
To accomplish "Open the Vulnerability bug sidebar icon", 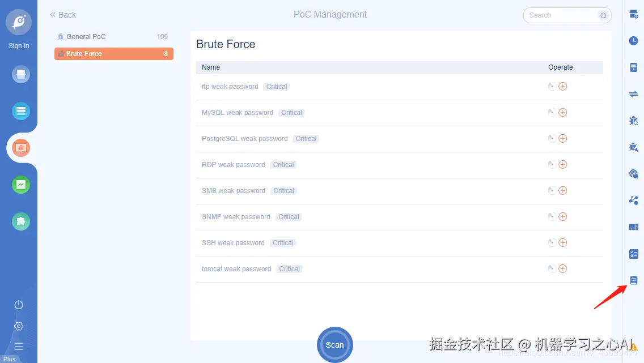I will click(21, 148).
